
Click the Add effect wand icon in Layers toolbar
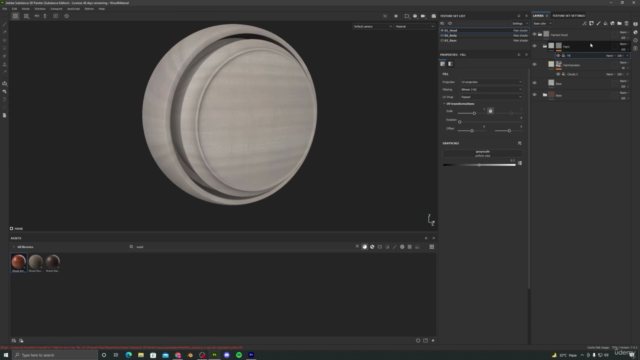(x=584, y=24)
